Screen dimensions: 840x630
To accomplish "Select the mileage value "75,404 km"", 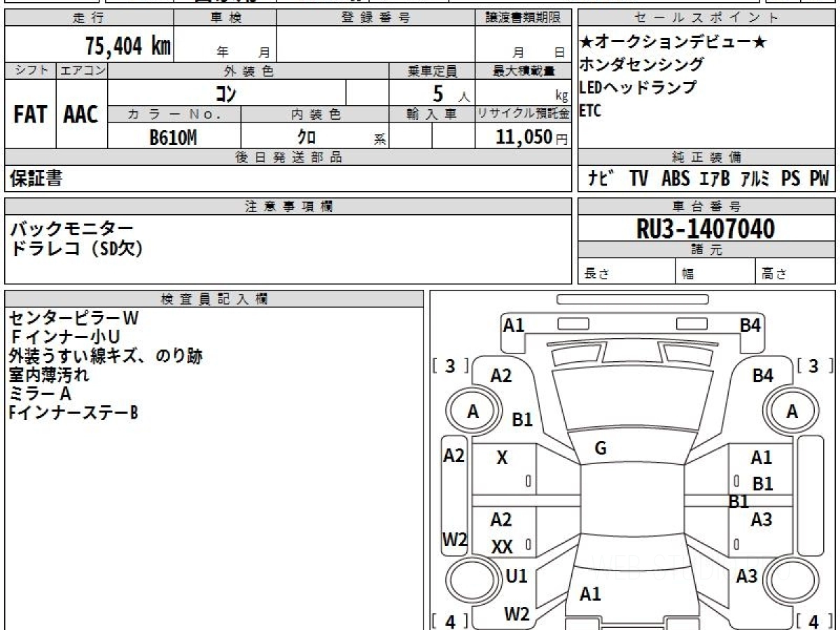I will click(x=128, y=46).
